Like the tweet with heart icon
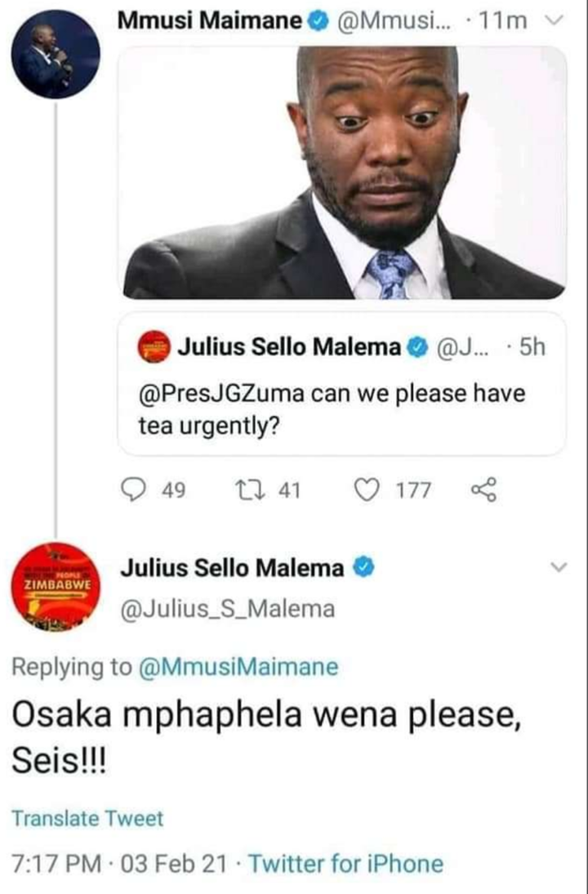 (367, 489)
